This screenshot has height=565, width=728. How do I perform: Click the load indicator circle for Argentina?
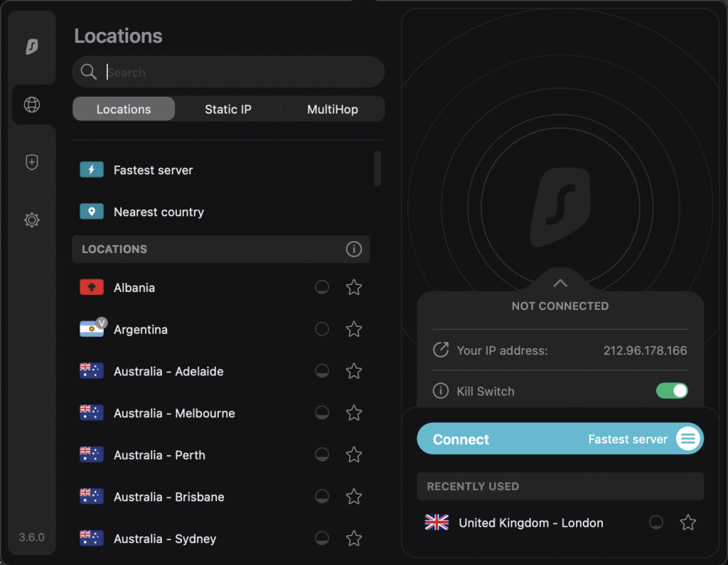pyautogui.click(x=322, y=329)
